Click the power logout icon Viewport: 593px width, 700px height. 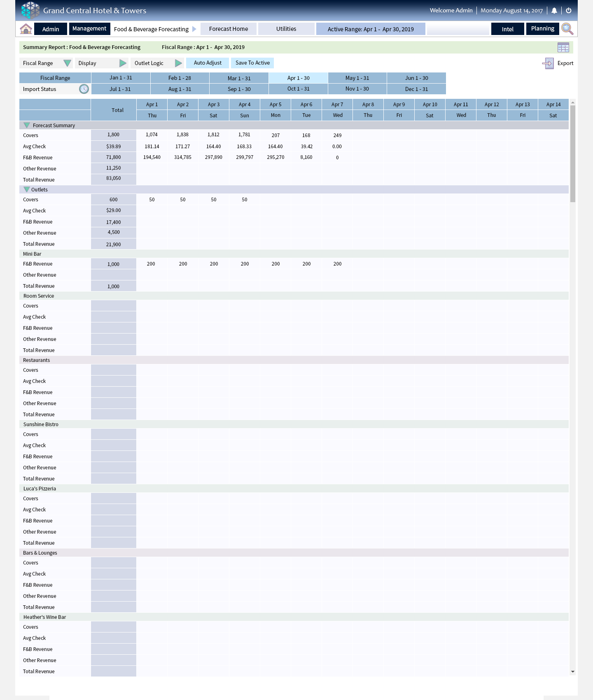pyautogui.click(x=569, y=11)
